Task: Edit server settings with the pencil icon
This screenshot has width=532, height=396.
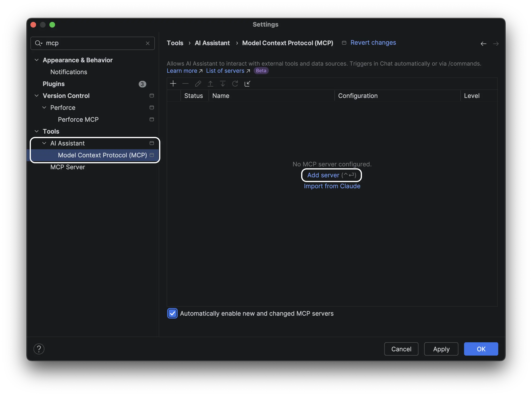Action: [x=198, y=83]
